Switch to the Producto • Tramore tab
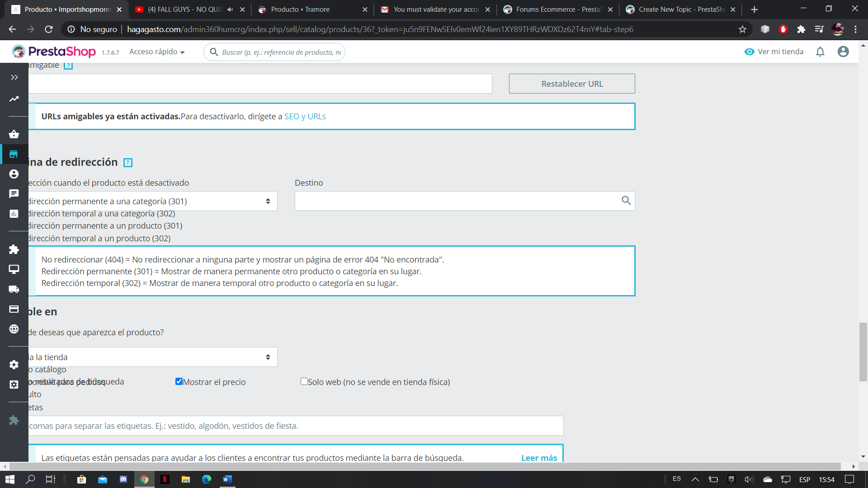Screen dimensions: 868x488 [x=300, y=9]
